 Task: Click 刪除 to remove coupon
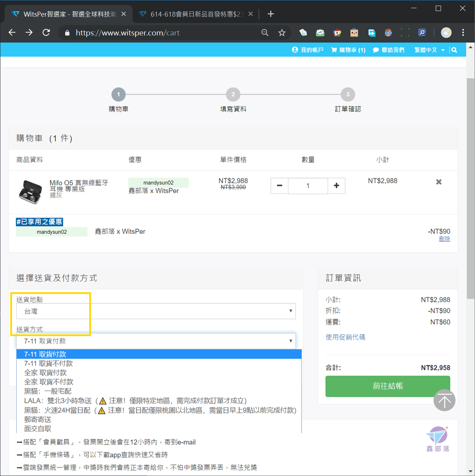(444, 239)
